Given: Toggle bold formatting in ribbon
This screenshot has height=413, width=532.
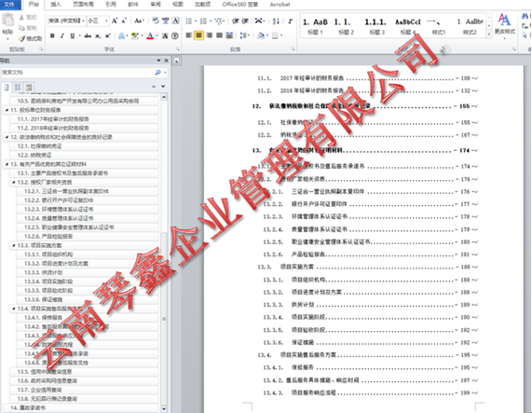Looking at the screenshot, I should coord(52,36).
